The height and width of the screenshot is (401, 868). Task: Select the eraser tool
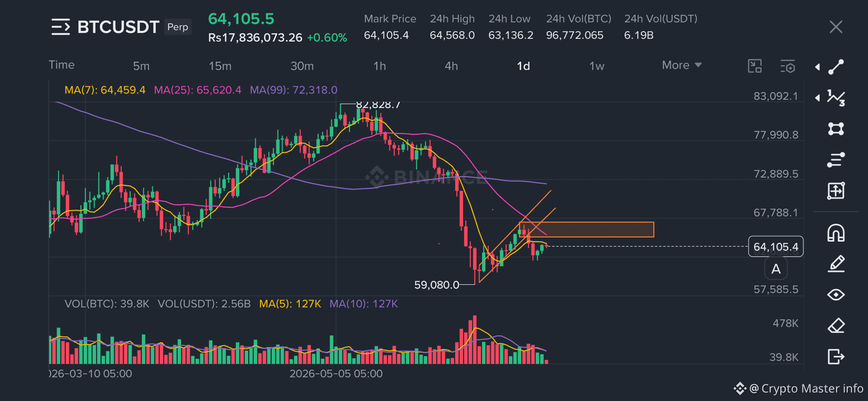[836, 325]
